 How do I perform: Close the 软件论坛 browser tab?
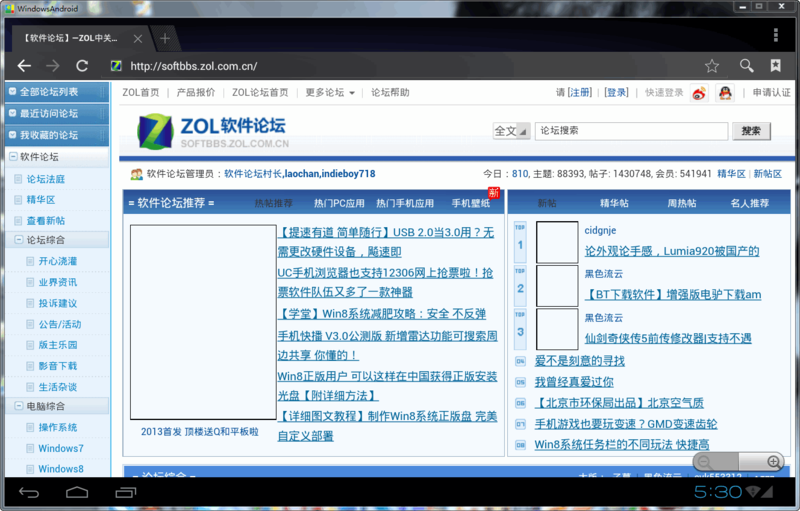(x=138, y=38)
